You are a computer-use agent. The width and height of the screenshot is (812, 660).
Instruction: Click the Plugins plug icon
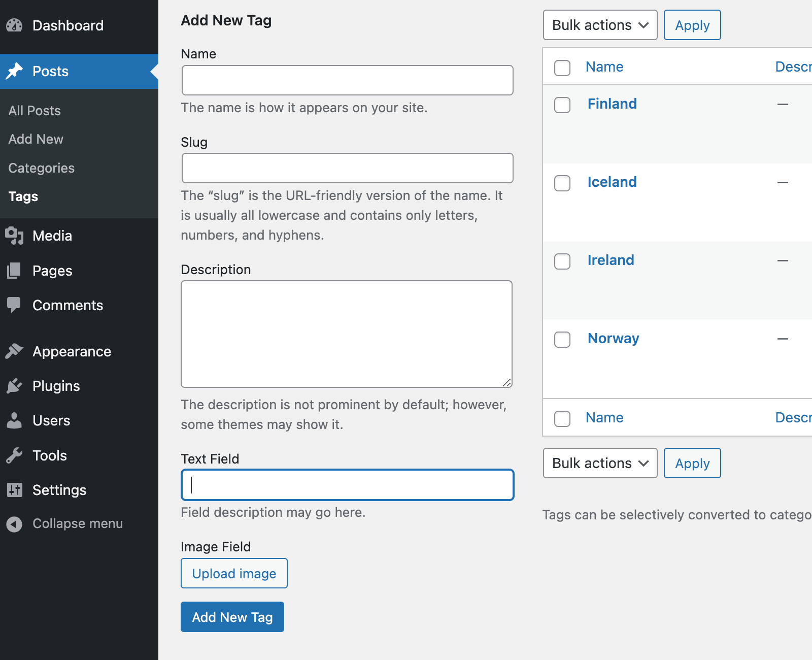(14, 386)
